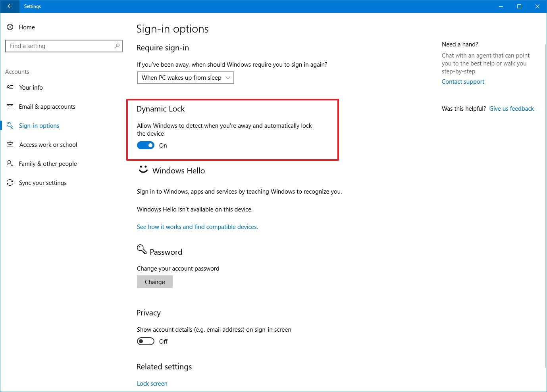This screenshot has height=392, width=547.
Task: Maximize the Settings window
Action: click(x=519, y=6)
